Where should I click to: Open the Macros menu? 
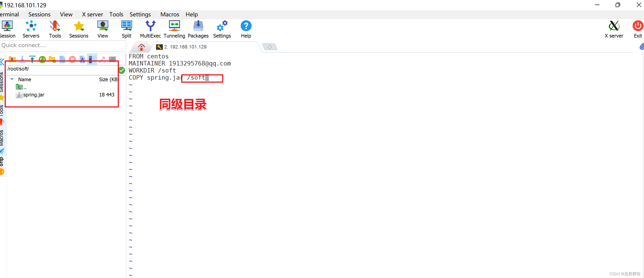tap(169, 15)
